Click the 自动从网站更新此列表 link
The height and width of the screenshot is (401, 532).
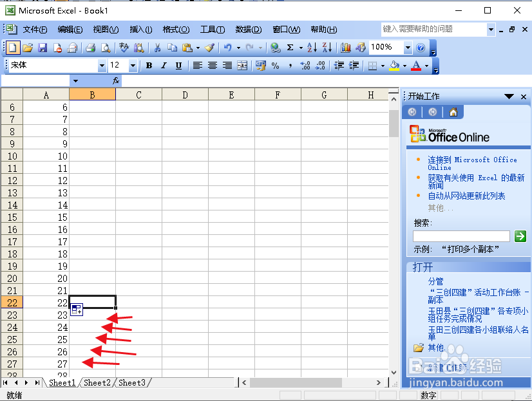466,196
